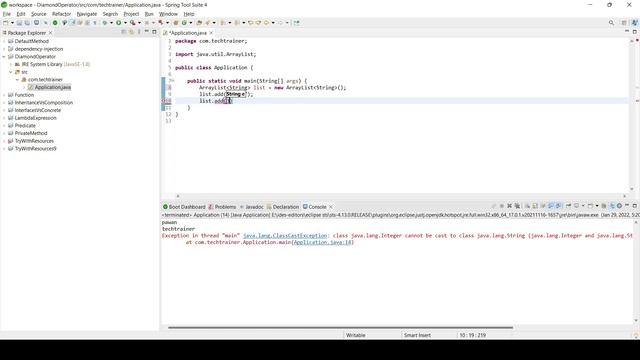Open the New file dropdown arrow in toolbar
640x360 pixels.
[x=12, y=23]
